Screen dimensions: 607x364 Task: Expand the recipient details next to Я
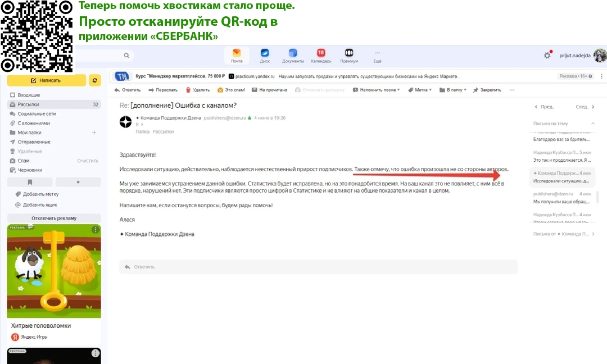[x=142, y=125]
